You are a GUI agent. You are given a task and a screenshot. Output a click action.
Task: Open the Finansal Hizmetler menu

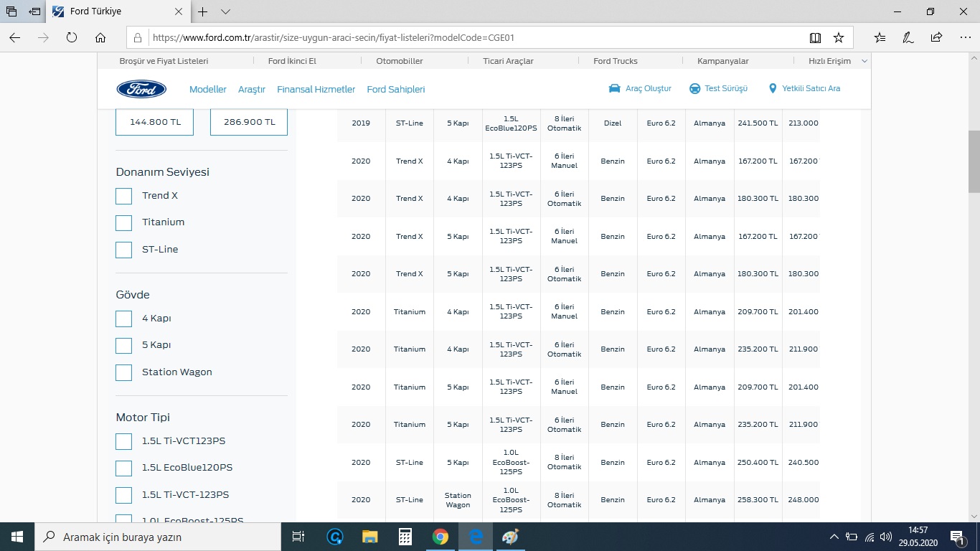click(x=316, y=89)
